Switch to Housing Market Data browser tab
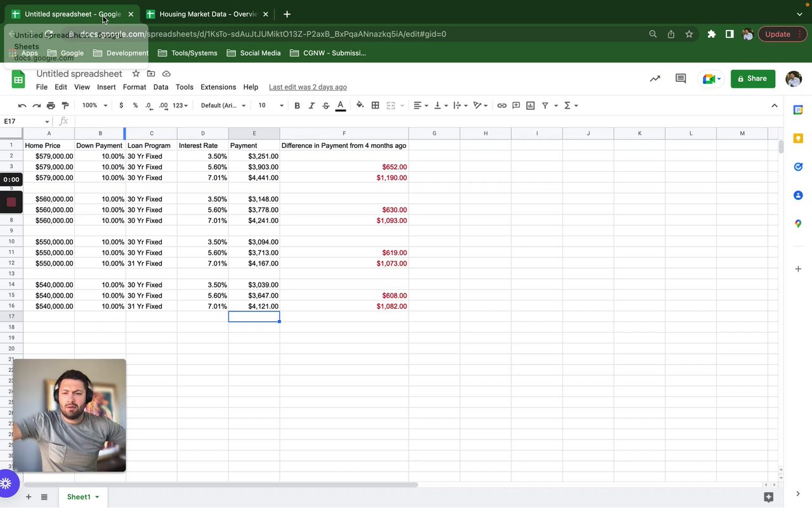The image size is (812, 508). tap(207, 14)
